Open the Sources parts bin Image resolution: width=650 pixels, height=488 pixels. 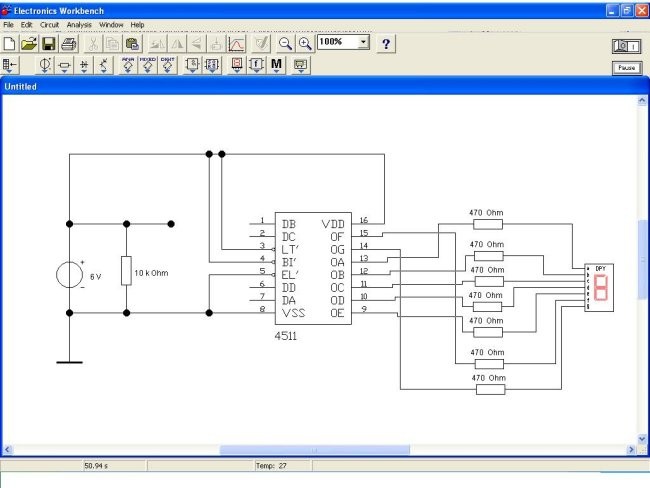[45, 65]
